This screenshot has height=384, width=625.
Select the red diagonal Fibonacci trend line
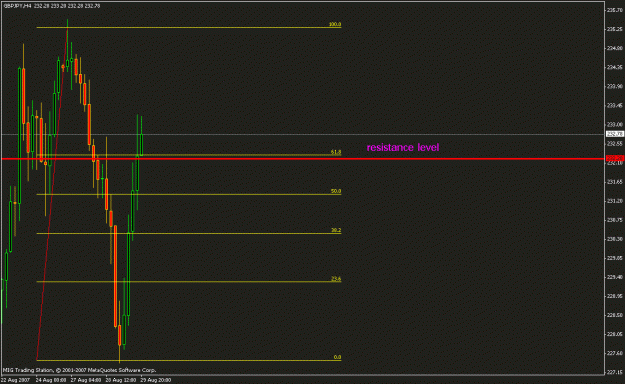[x=52, y=193]
